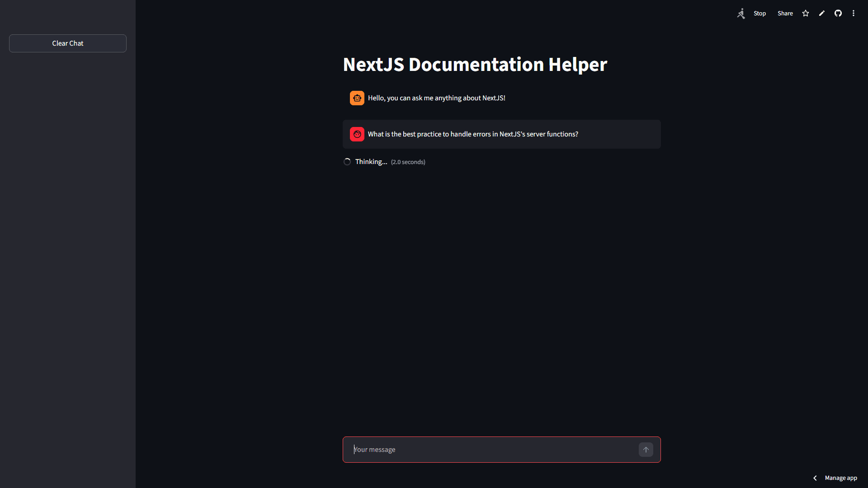Open the GitHub repository icon
Viewport: 868px width, 488px height.
tap(838, 14)
